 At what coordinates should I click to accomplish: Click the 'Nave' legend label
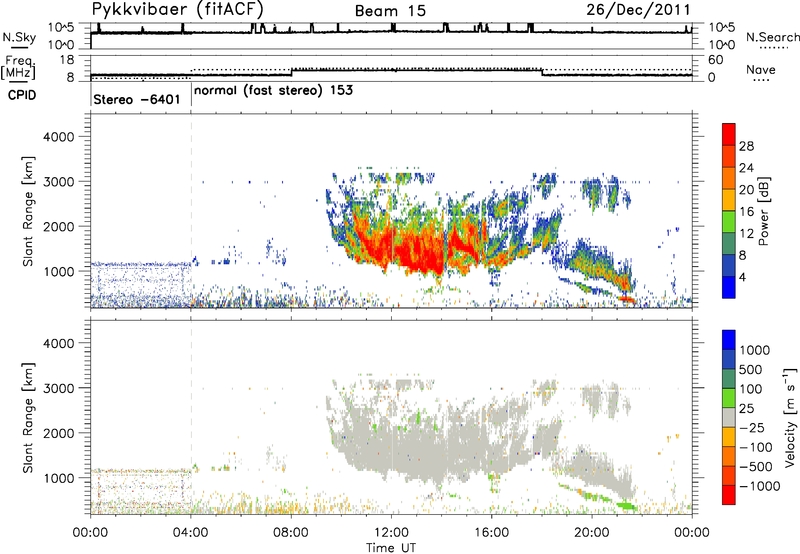pyautogui.click(x=761, y=70)
